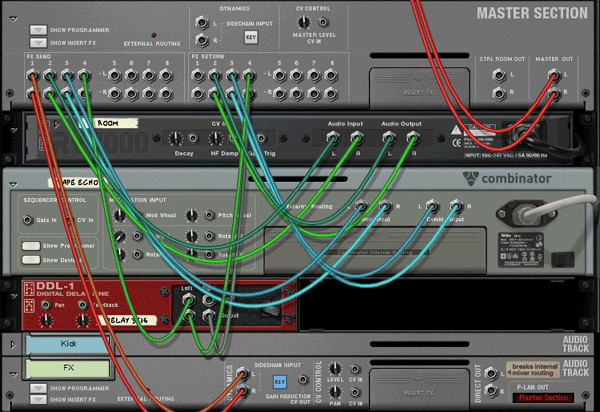Expand the Kick audio track device

(12, 345)
